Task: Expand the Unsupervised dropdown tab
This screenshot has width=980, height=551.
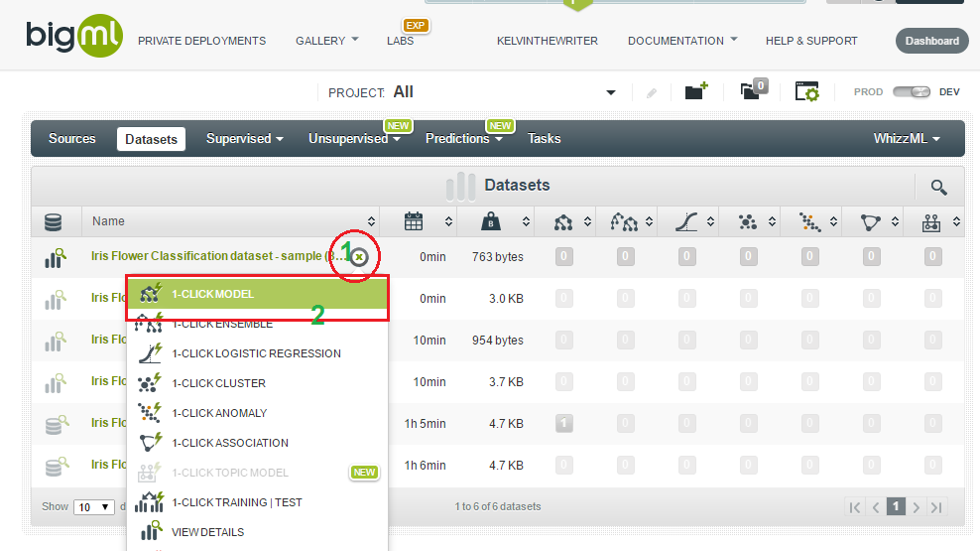Action: pos(354,139)
